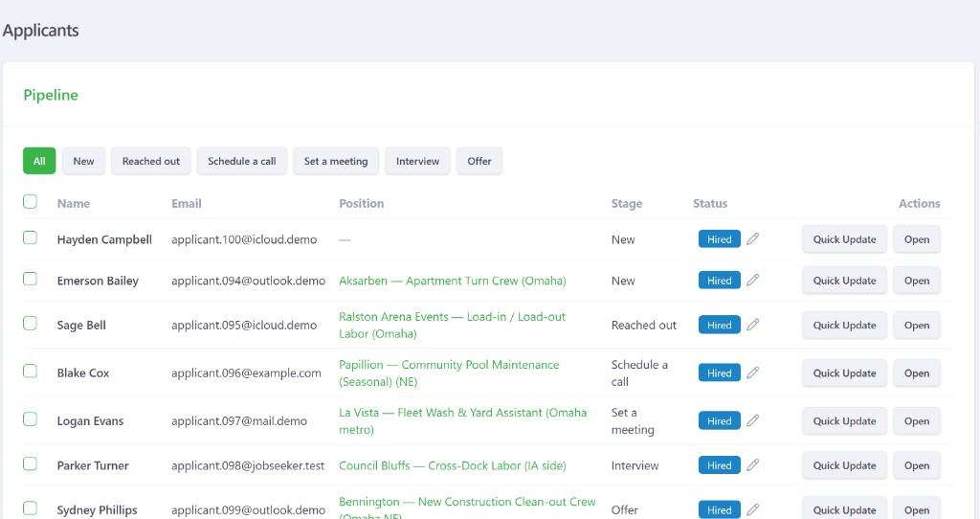Filter pipeline by New stage
The image size is (980, 519).
[83, 161]
